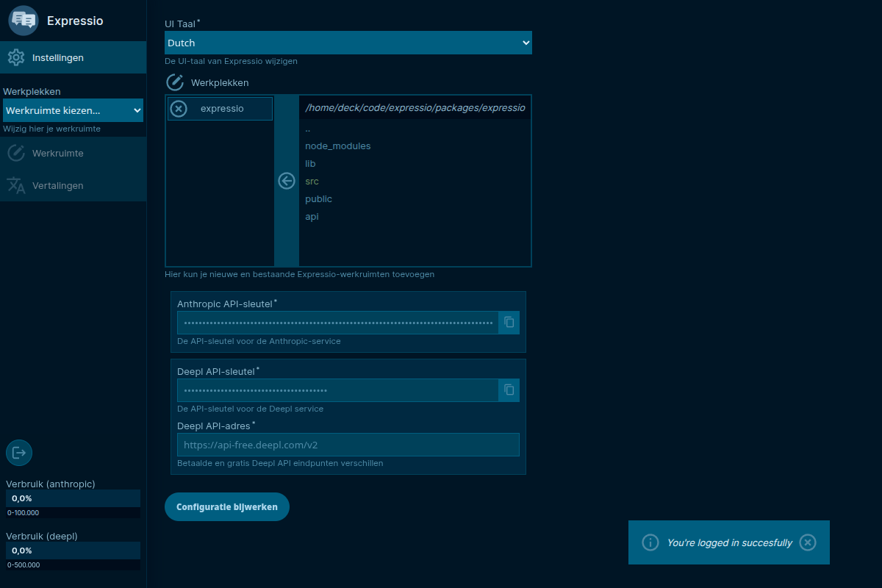Focus the Deepl API-adres field
This screenshot has width=882, height=588.
[348, 445]
